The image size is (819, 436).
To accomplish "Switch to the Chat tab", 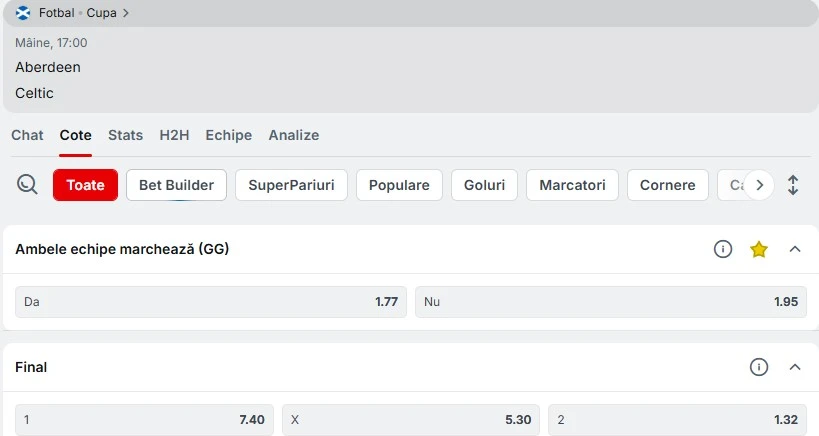I will pyautogui.click(x=27, y=135).
